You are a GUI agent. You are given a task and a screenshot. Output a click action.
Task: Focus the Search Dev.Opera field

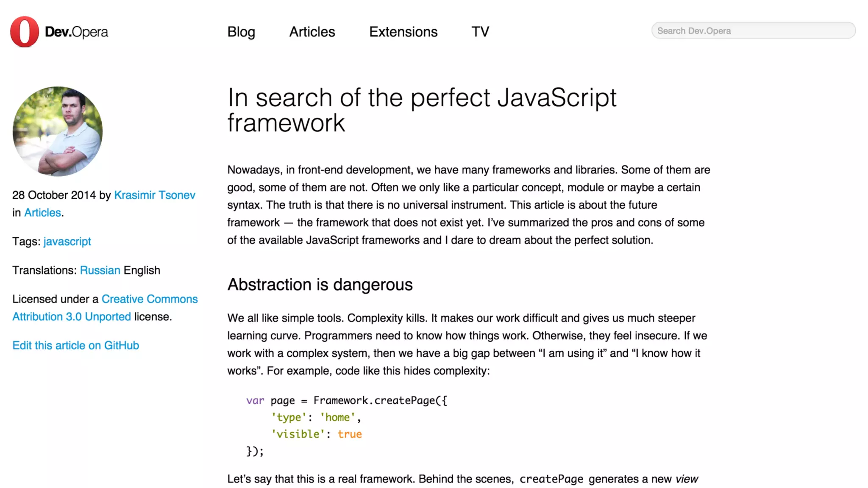point(753,30)
